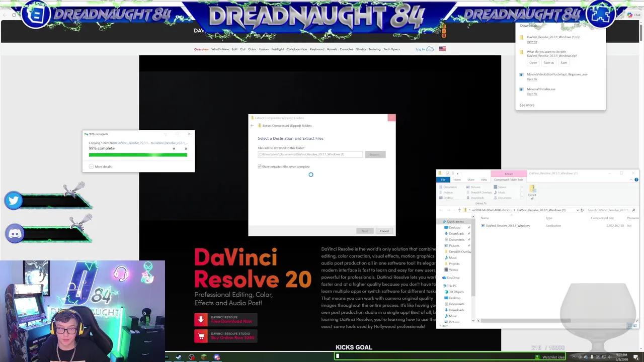Open the pinned Downloads folder under Quick access
This screenshot has height=362, width=644.
tap(456, 234)
